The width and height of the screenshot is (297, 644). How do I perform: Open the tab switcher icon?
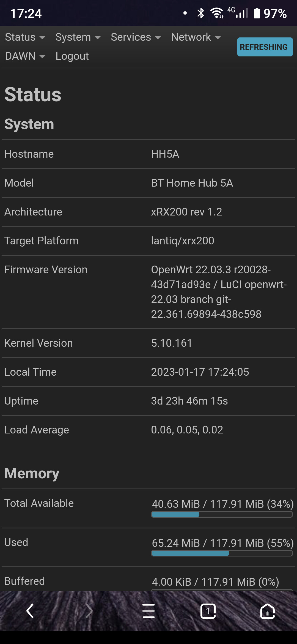208,611
